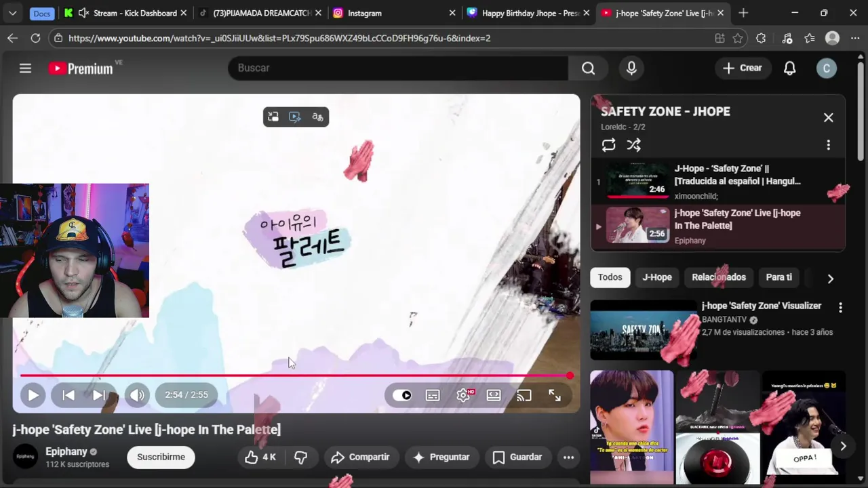Select the J-Hope filter chip
868x488 pixels.
657,277
